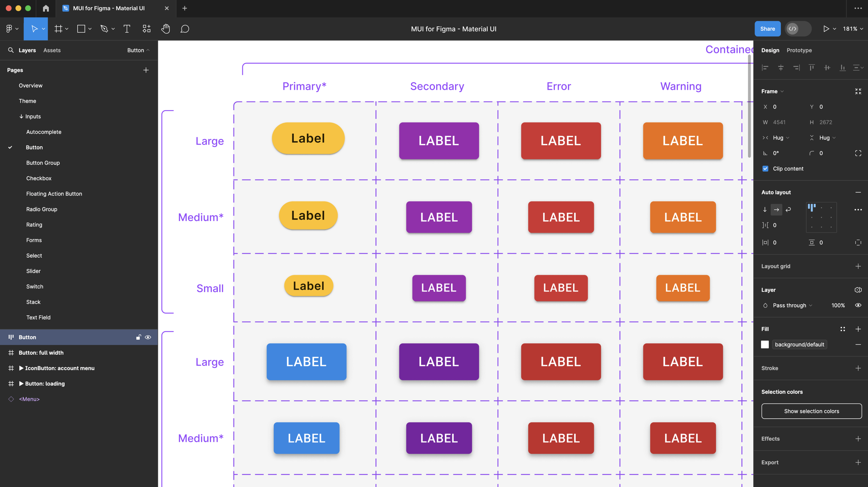Select the Text tool
868x487 pixels.
(x=127, y=29)
